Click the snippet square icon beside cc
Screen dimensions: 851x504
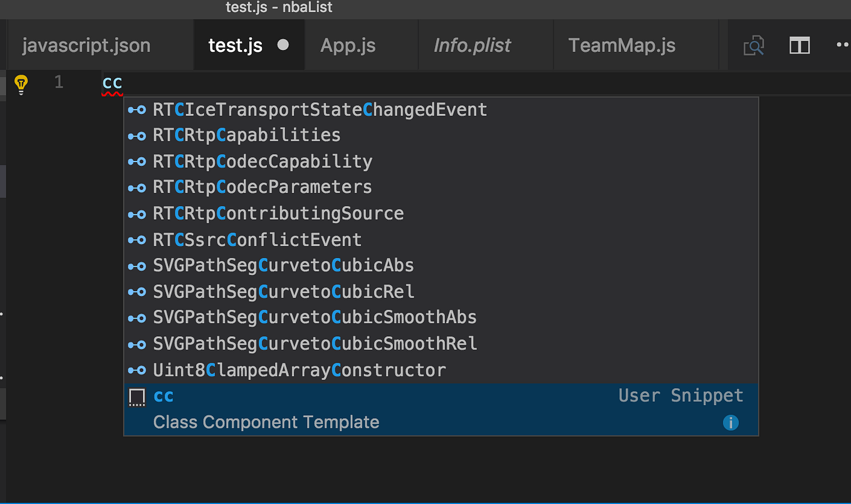pyautogui.click(x=137, y=396)
